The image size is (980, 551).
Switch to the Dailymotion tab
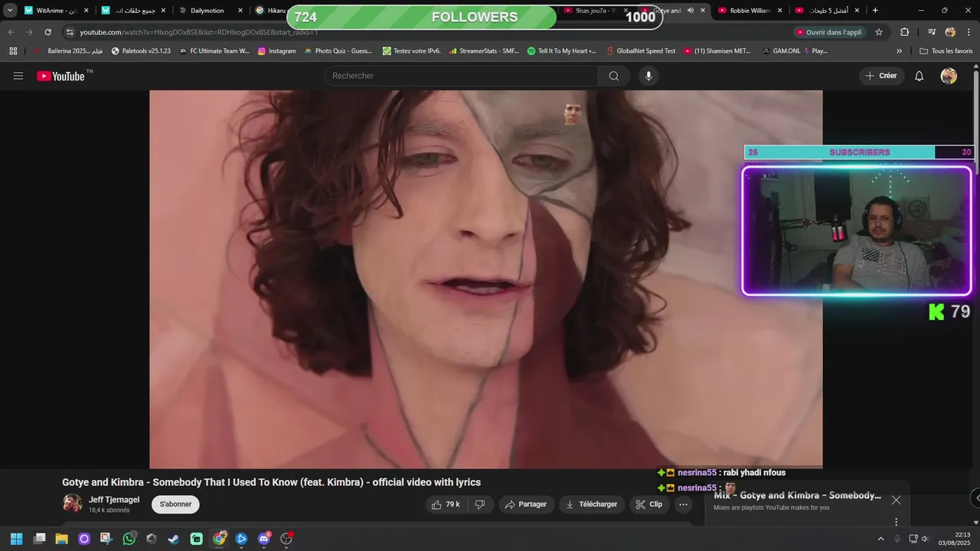(x=207, y=11)
